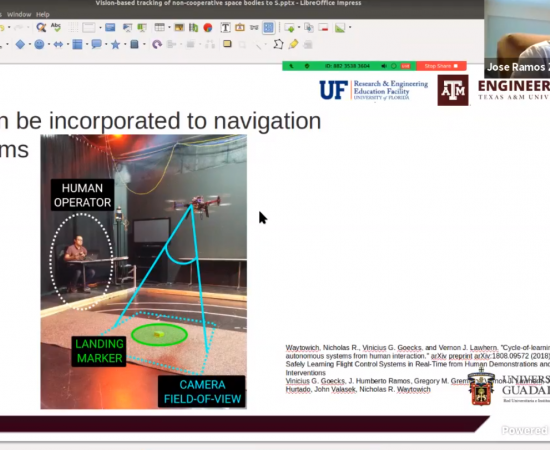The image size is (550, 450).
Task: Start slideshow from current slide
Action: click(142, 28)
